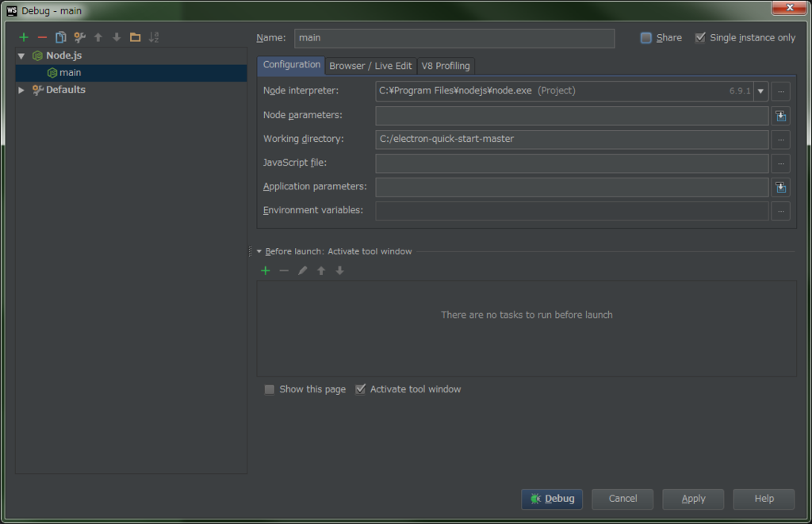Edit the selected before launch task

pos(302,270)
